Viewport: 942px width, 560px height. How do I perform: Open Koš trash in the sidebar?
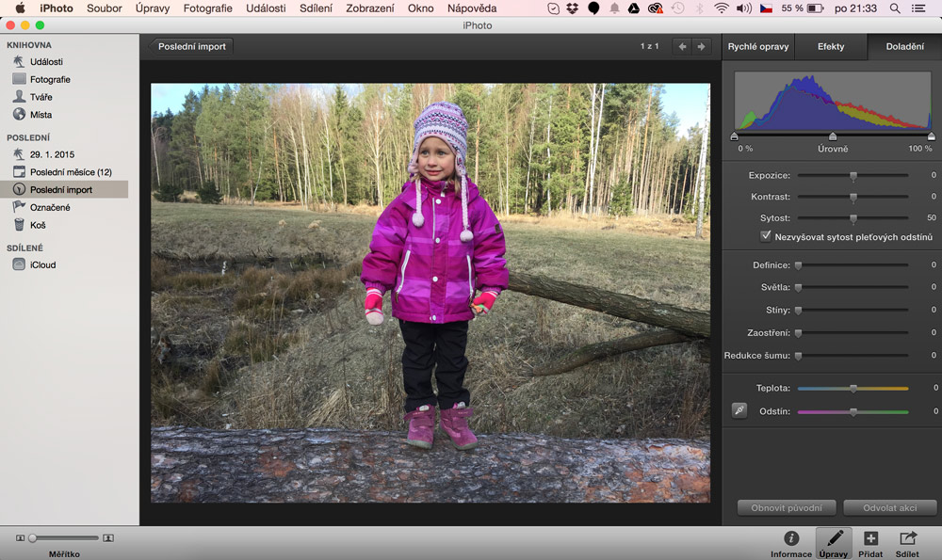38,225
